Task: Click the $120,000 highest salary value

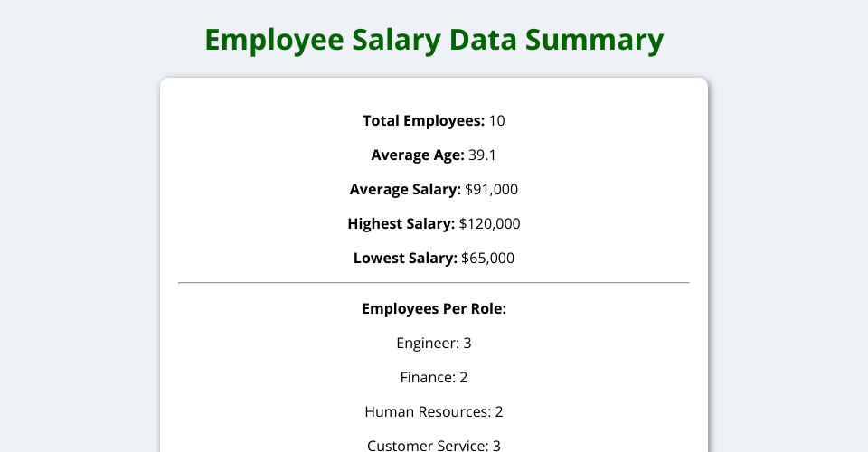Action: 489,223
